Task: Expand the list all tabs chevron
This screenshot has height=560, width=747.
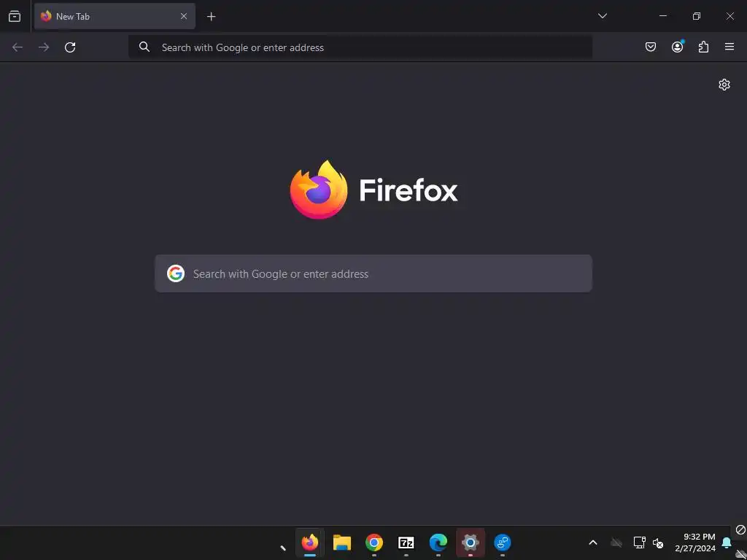Action: (x=602, y=16)
